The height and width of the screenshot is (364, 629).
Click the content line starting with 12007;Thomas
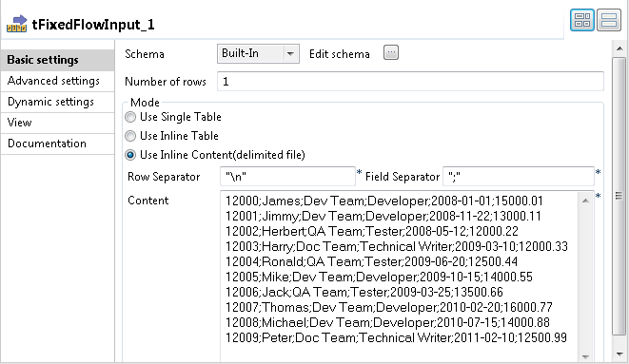388,307
